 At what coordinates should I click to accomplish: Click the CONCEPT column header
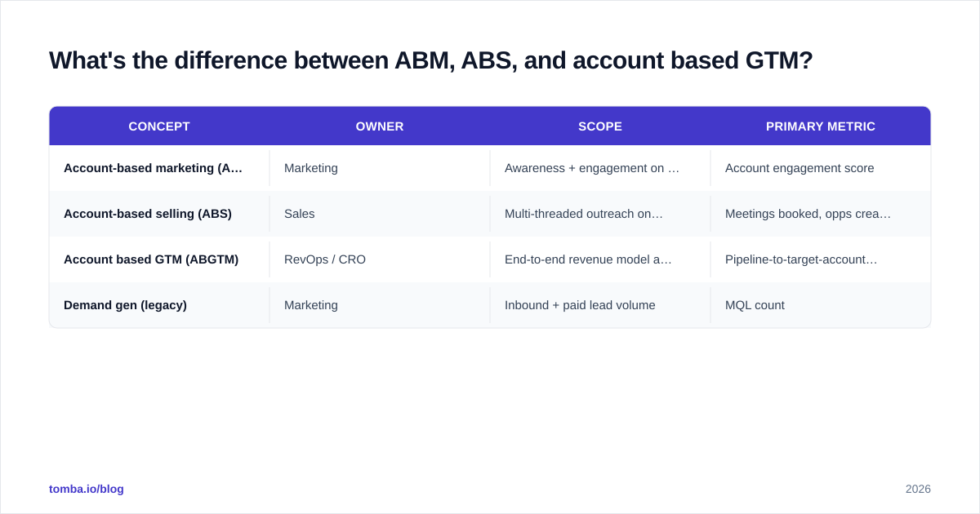pos(159,126)
